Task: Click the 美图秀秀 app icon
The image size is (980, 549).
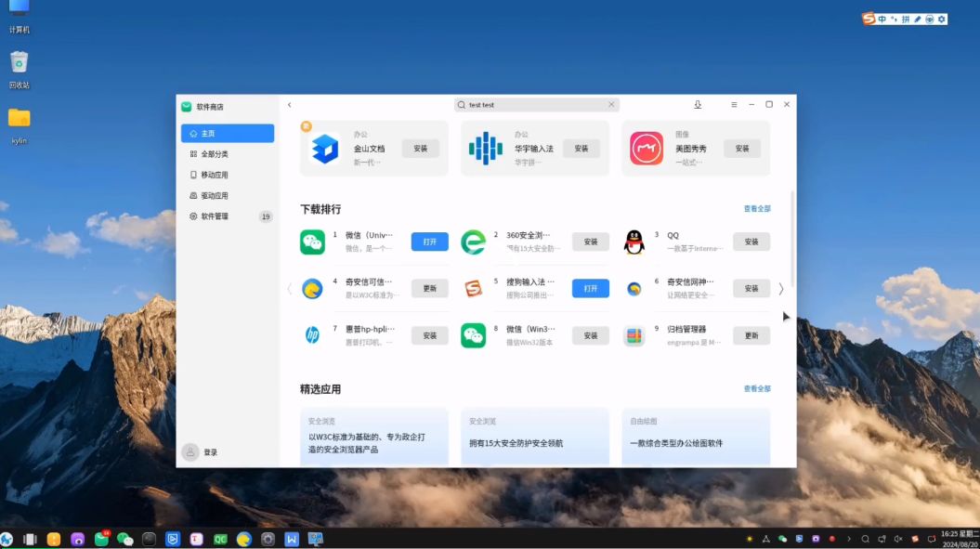Action: pos(647,149)
